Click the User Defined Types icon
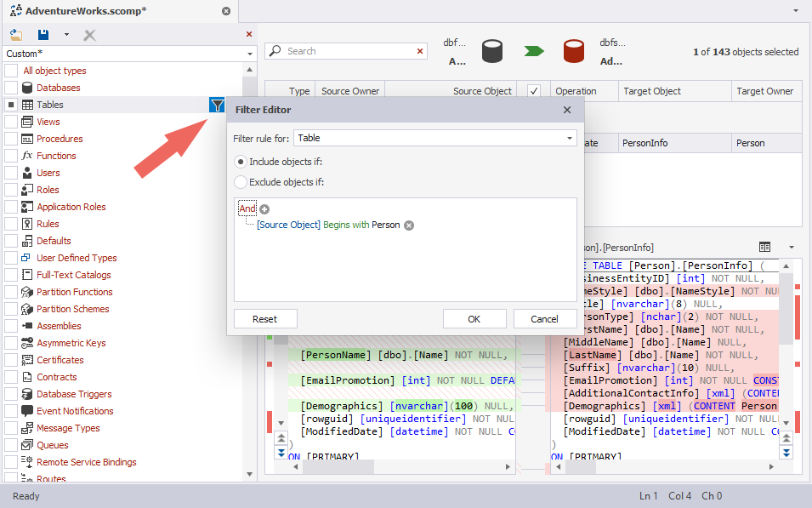The height and width of the screenshot is (508, 812). click(26, 258)
